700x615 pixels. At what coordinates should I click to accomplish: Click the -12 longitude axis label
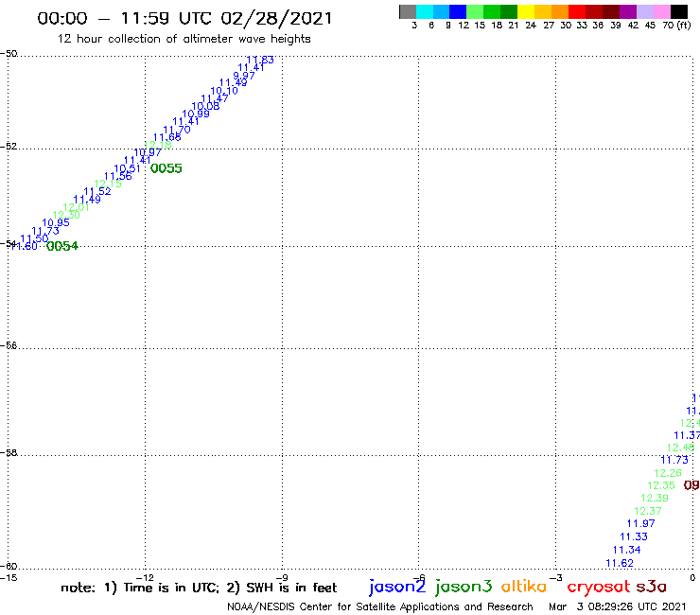coord(145,578)
